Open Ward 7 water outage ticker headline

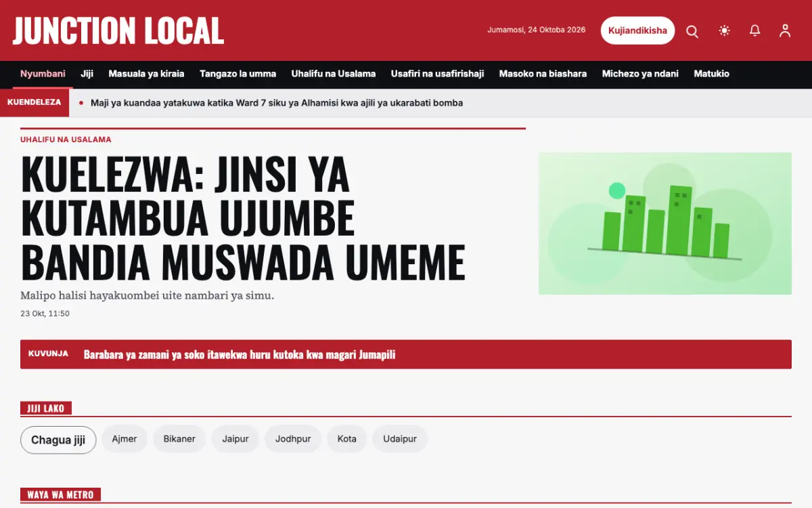(x=277, y=103)
